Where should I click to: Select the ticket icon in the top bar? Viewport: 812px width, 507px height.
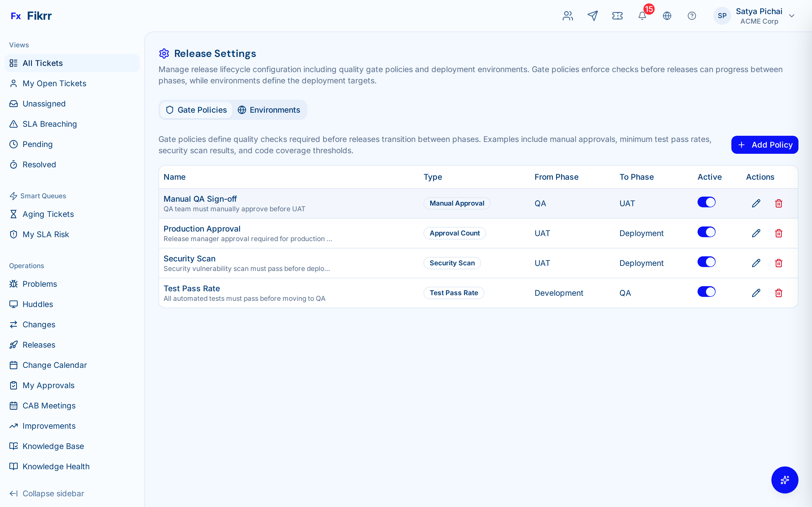(x=617, y=15)
